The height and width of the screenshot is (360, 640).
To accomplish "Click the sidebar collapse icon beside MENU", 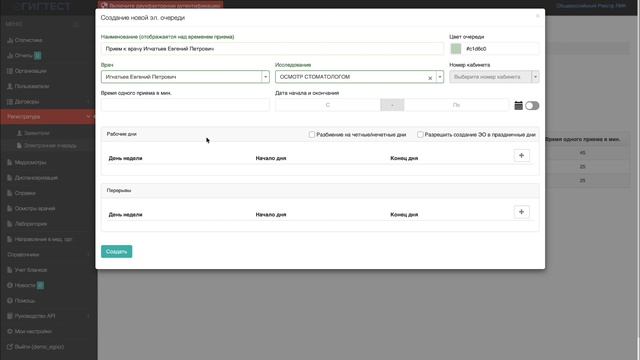I will (76, 24).
